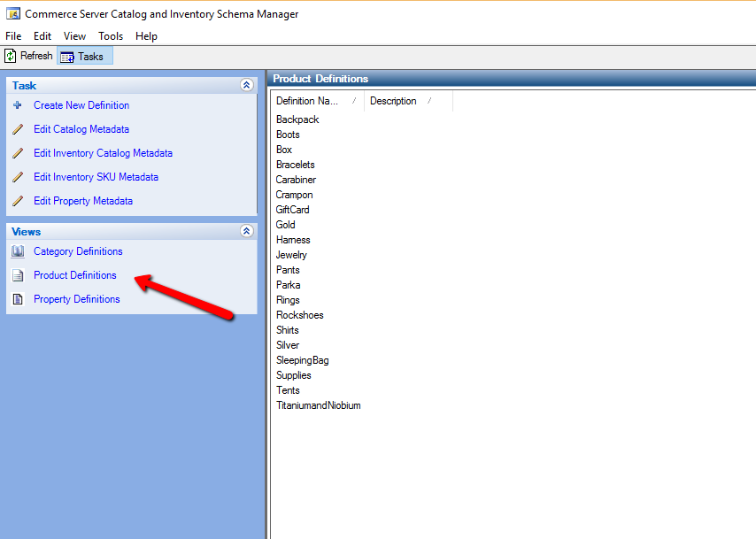
Task: Open the File menu
Action: click(x=13, y=36)
